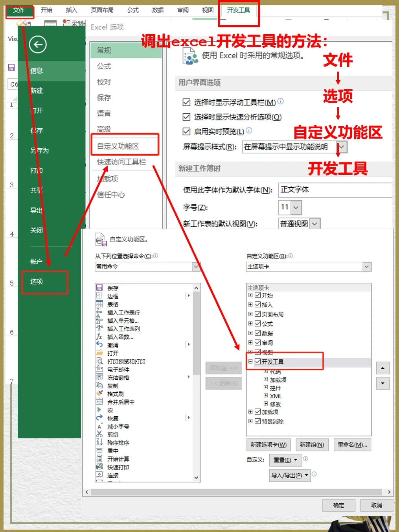Image resolution: width=399 pixels, height=532 pixels.
Task: Click the 确定 button
Action: [x=338, y=505]
